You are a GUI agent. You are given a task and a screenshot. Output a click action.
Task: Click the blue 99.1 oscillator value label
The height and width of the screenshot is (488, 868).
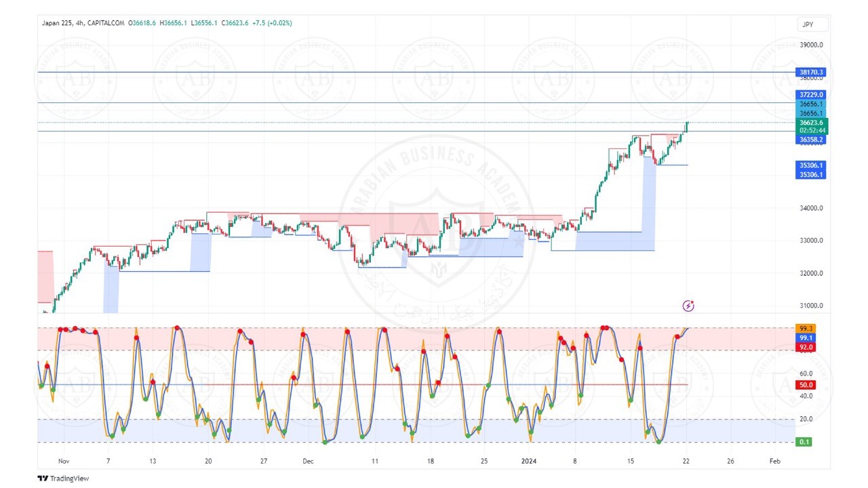806,338
